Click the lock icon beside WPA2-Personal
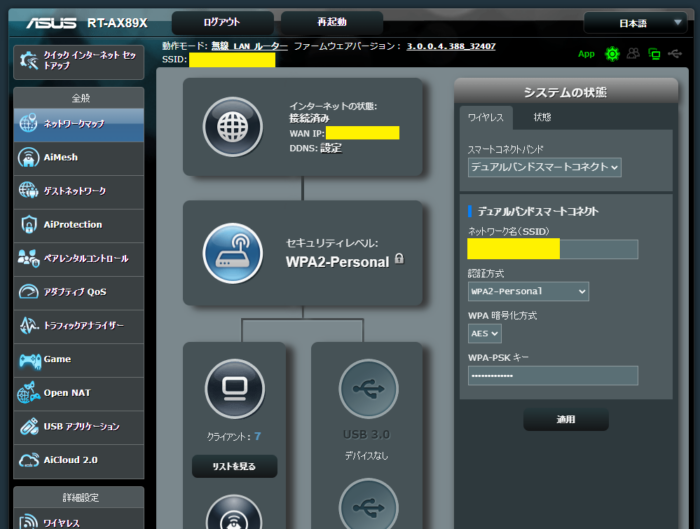Viewport: 700px width, 529px height. [x=400, y=258]
